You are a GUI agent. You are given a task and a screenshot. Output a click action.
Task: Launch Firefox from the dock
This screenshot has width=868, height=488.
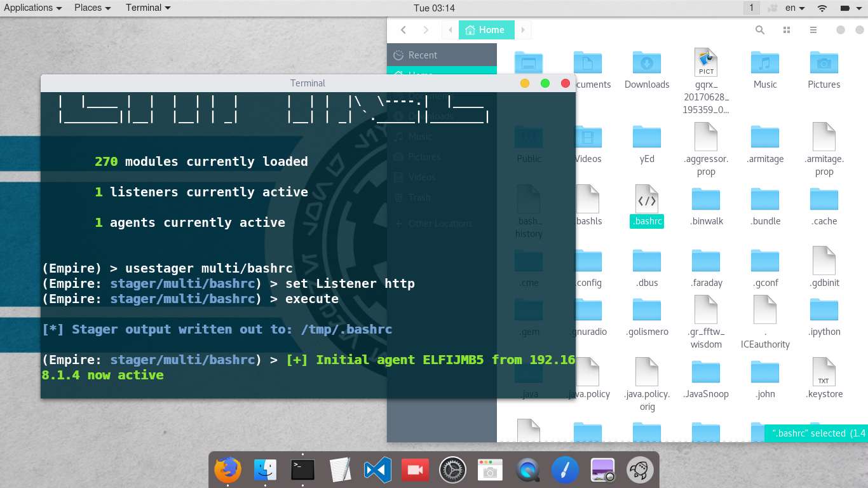pos(227,470)
